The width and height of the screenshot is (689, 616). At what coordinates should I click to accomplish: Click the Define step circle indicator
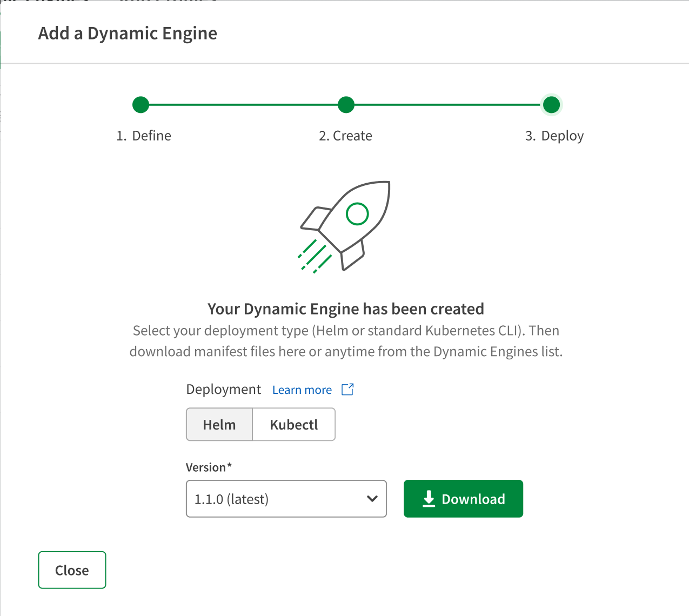[x=141, y=105]
